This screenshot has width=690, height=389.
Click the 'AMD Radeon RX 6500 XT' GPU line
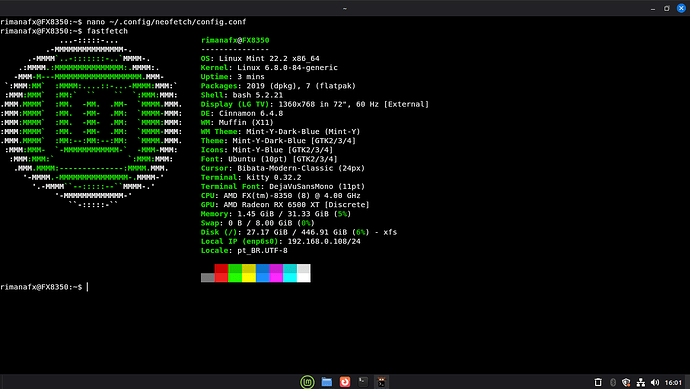[285, 205]
